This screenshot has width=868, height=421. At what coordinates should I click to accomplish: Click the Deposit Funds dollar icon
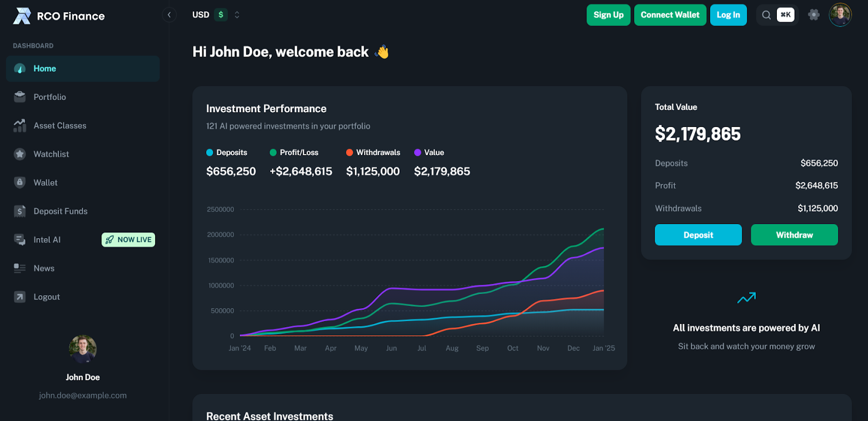pyautogui.click(x=20, y=211)
